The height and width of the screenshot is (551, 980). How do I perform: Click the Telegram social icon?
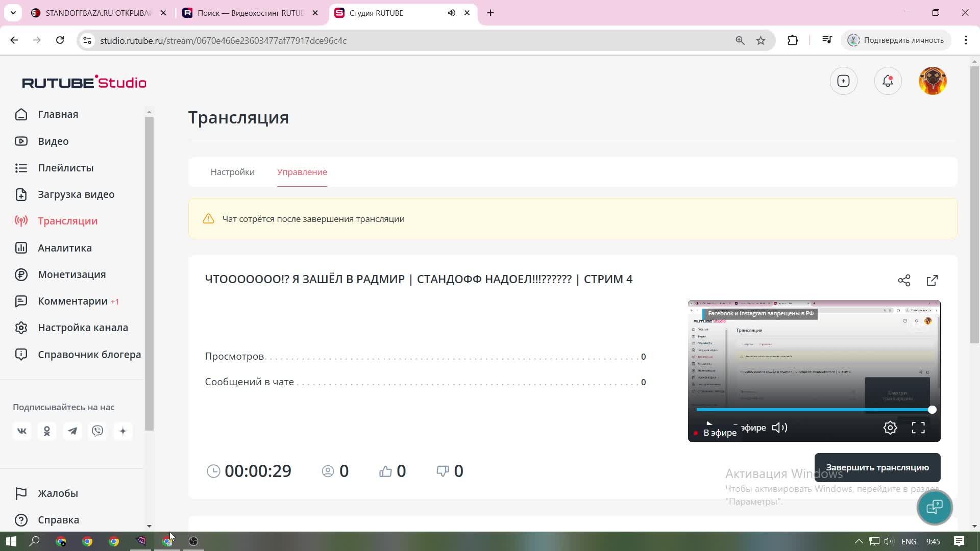pyautogui.click(x=72, y=431)
